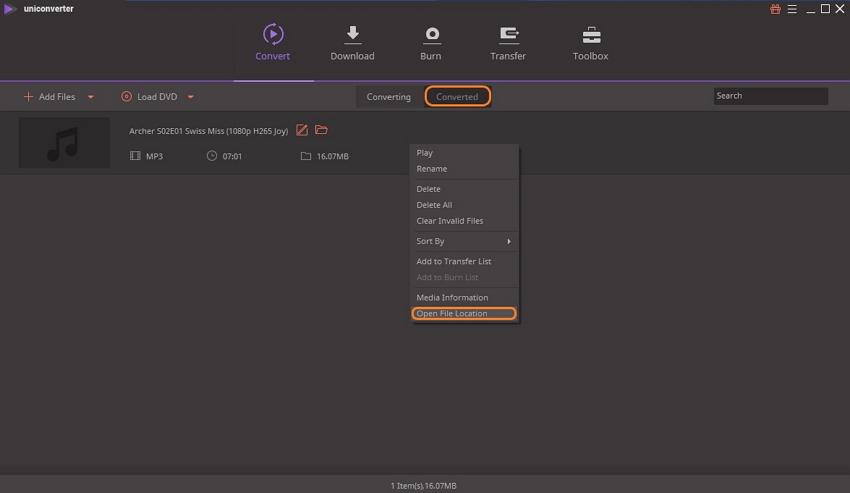Viewport: 850px width, 493px height.
Task: Open the Toolbox section
Action: [591, 42]
